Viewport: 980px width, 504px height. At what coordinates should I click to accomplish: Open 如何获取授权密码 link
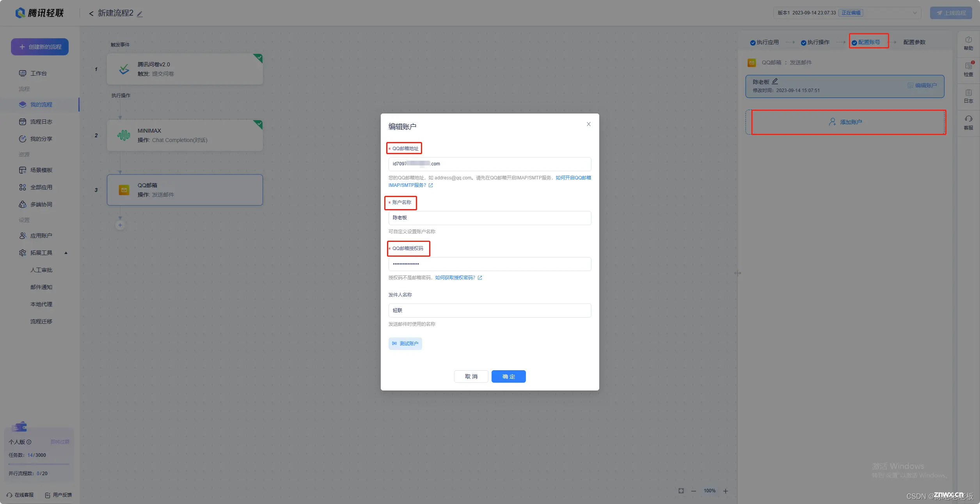[x=458, y=278]
